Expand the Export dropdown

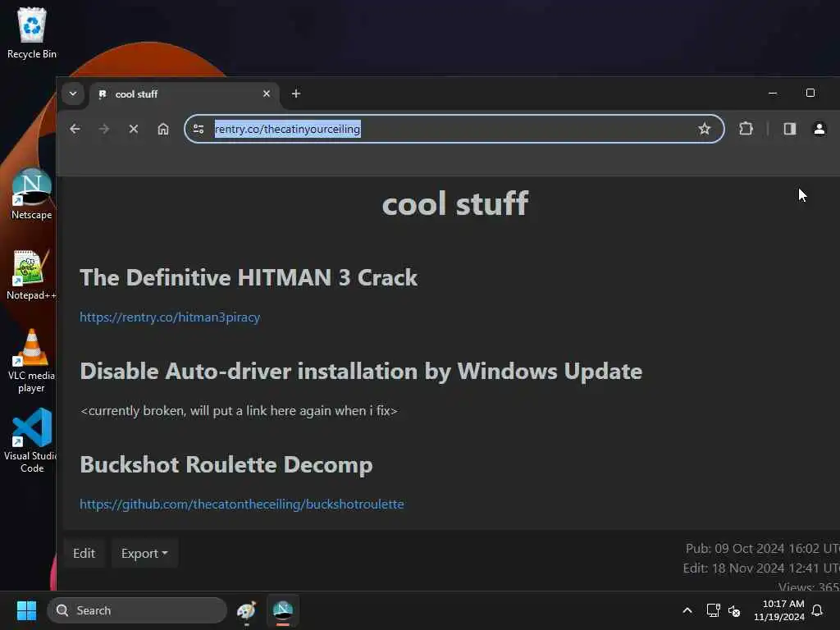(x=144, y=554)
